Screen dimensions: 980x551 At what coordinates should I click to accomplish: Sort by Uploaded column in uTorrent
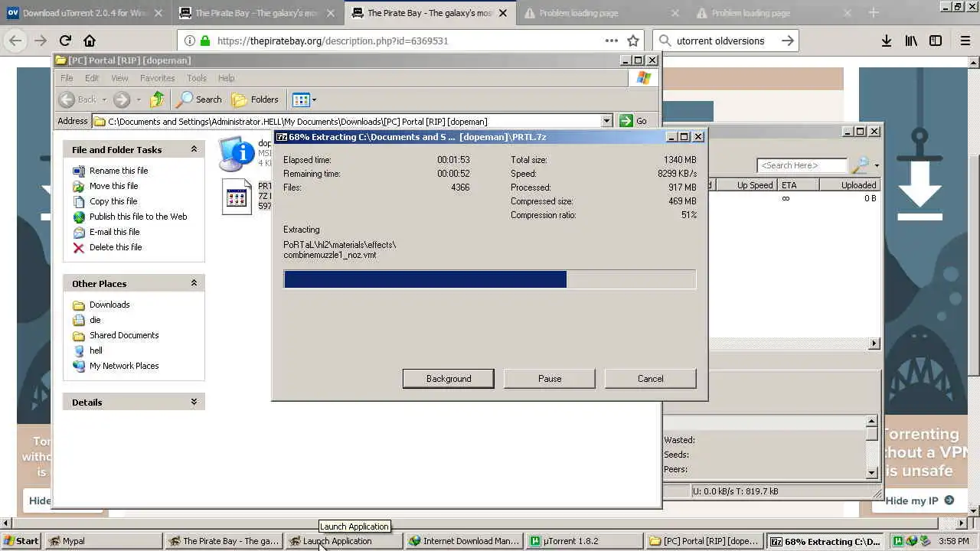(x=849, y=185)
